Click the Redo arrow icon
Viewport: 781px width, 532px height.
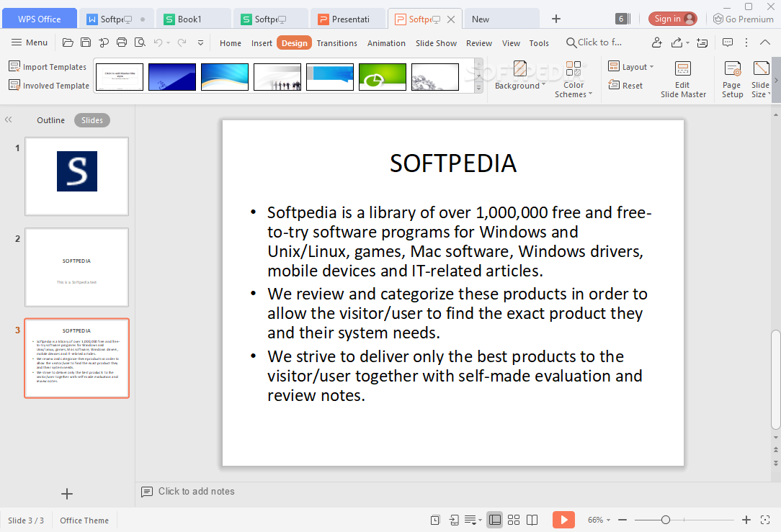(x=182, y=42)
